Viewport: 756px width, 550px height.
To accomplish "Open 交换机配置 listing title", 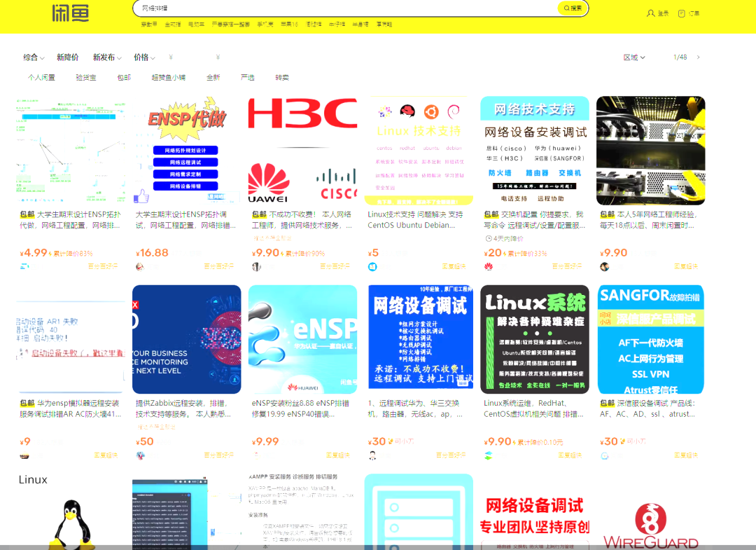I will tap(535, 219).
